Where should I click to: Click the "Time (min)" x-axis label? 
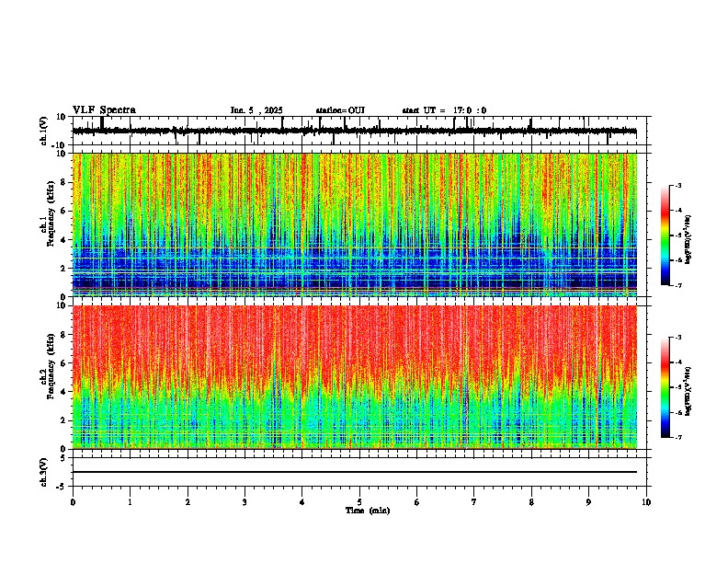click(368, 511)
